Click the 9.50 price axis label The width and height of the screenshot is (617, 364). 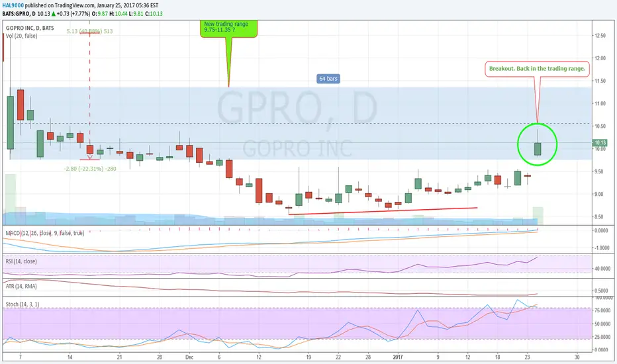(598, 171)
